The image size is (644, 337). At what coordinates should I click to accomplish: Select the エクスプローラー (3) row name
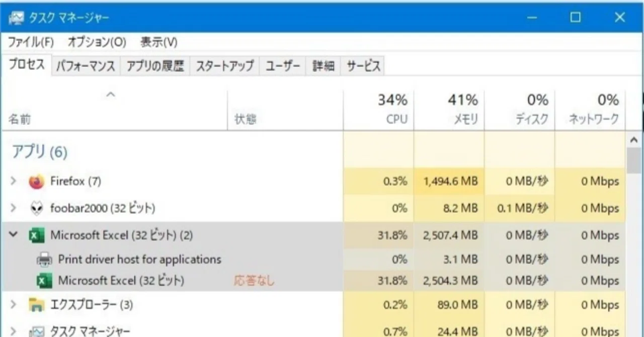(x=92, y=305)
